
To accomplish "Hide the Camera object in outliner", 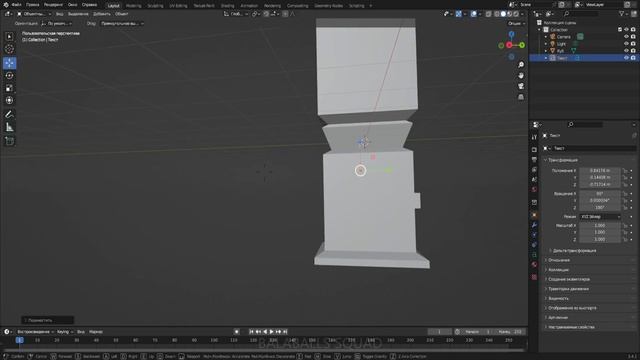I will click(626, 37).
